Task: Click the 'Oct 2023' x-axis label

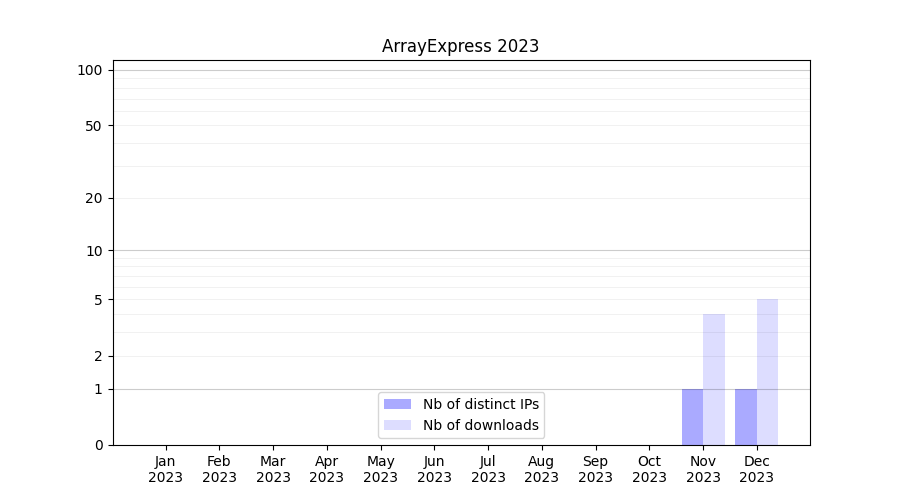Action: coord(649,469)
